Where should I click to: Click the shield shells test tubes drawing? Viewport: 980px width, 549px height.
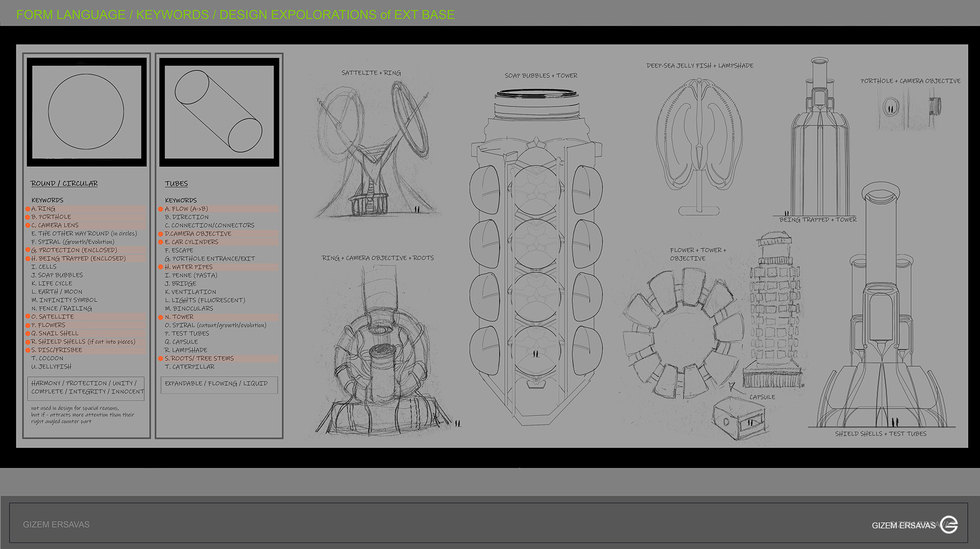click(x=881, y=305)
